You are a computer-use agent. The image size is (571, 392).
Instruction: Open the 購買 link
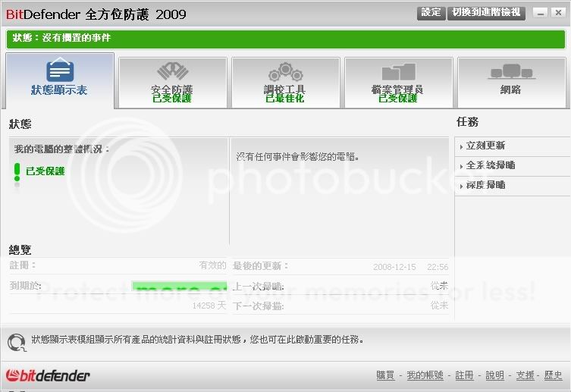coord(385,375)
